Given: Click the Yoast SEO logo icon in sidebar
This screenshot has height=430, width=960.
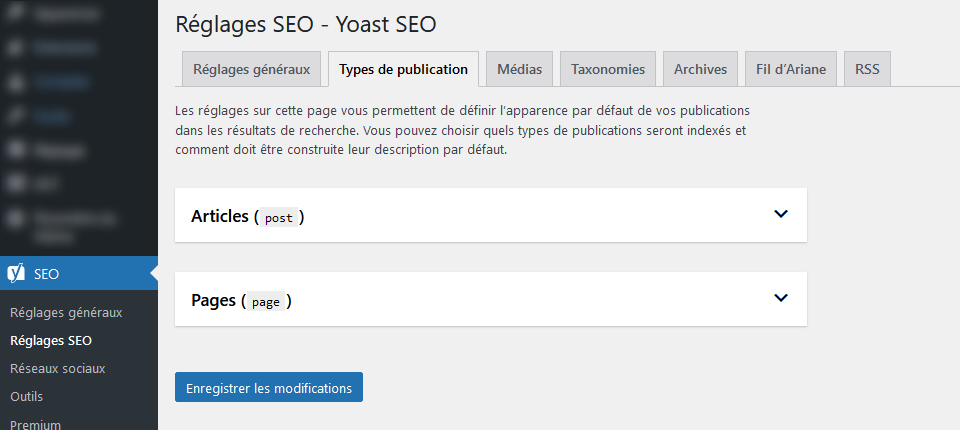Looking at the screenshot, I should coord(16,274).
